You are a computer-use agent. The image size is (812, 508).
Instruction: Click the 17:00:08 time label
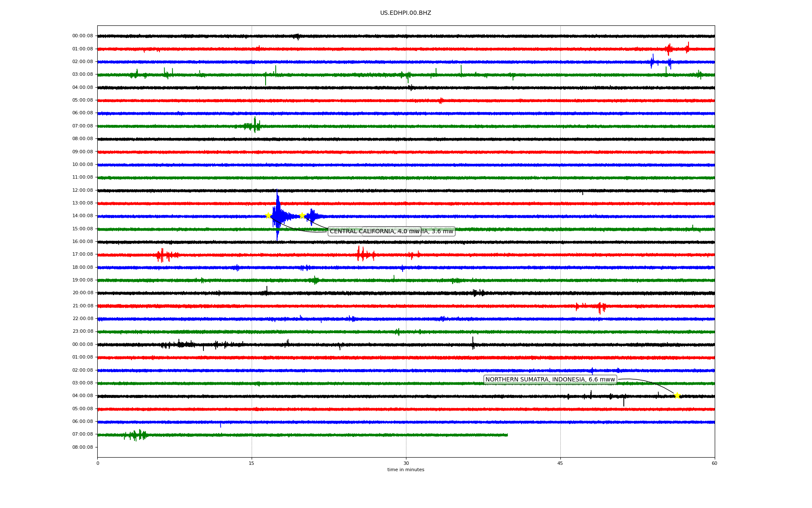[x=82, y=254]
